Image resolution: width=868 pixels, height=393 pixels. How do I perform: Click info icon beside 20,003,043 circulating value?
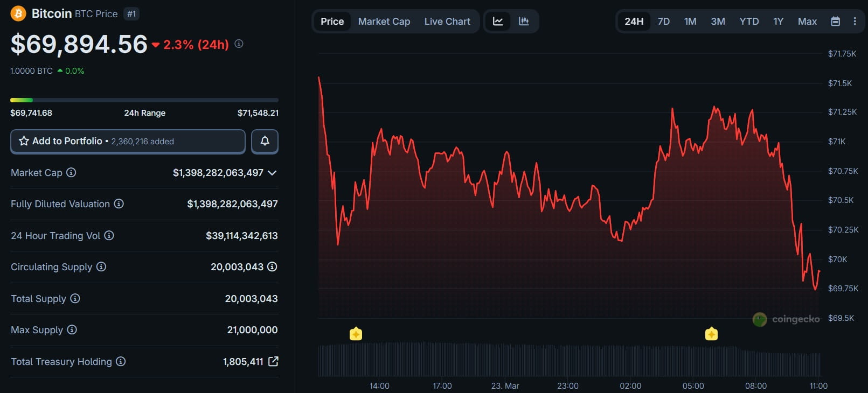click(272, 266)
